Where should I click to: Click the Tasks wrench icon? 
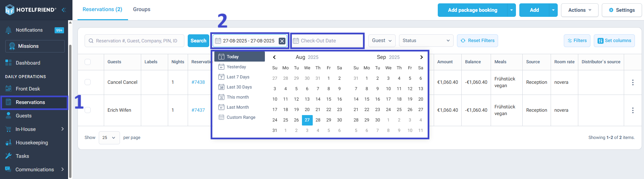[8, 156]
